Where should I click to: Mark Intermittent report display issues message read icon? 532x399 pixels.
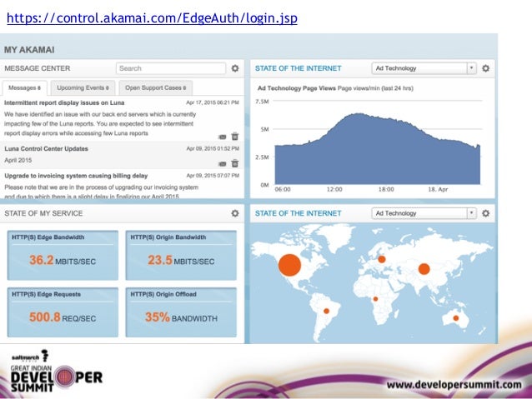pos(223,137)
